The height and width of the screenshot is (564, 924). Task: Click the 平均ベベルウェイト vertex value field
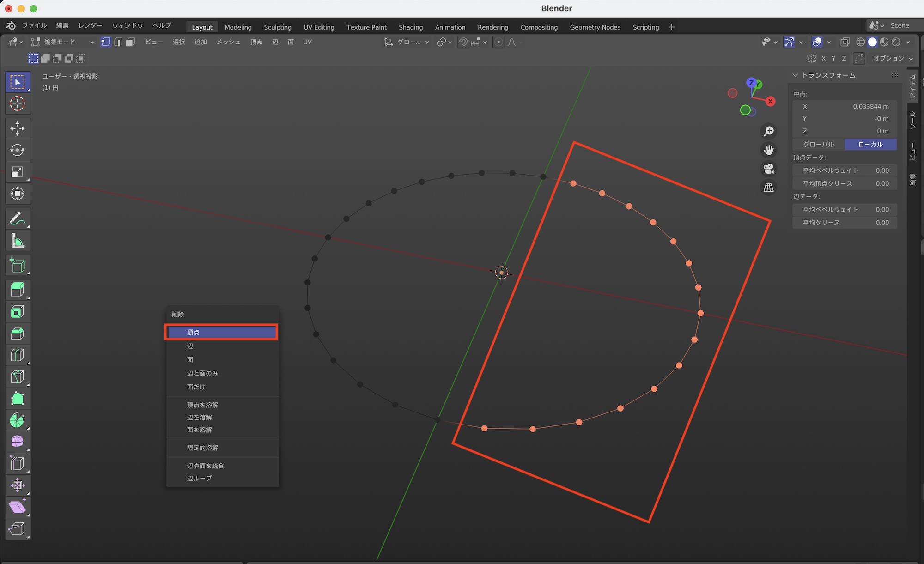[845, 170]
